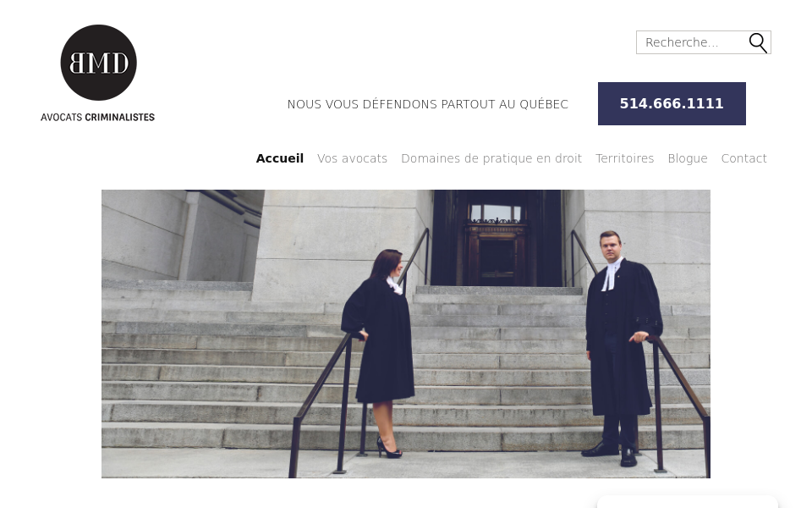Go to the Vos avocats page
812x508 pixels.
pyautogui.click(x=352, y=158)
